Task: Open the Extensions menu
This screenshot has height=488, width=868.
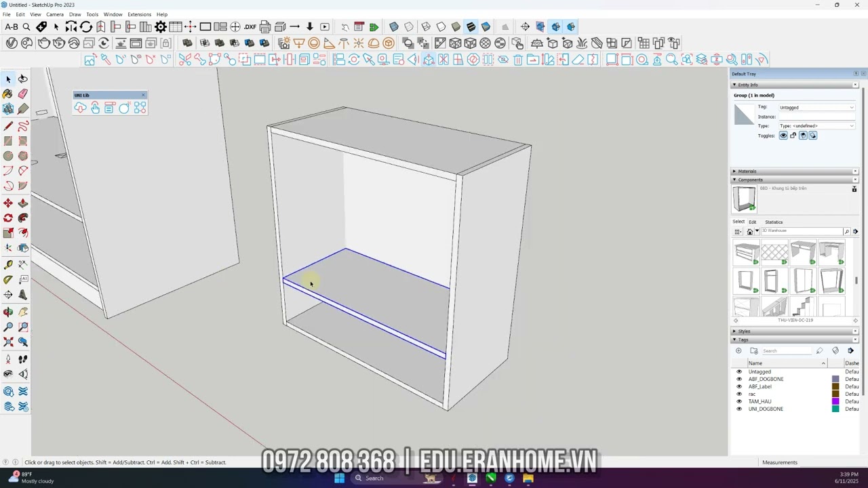Action: [x=139, y=14]
